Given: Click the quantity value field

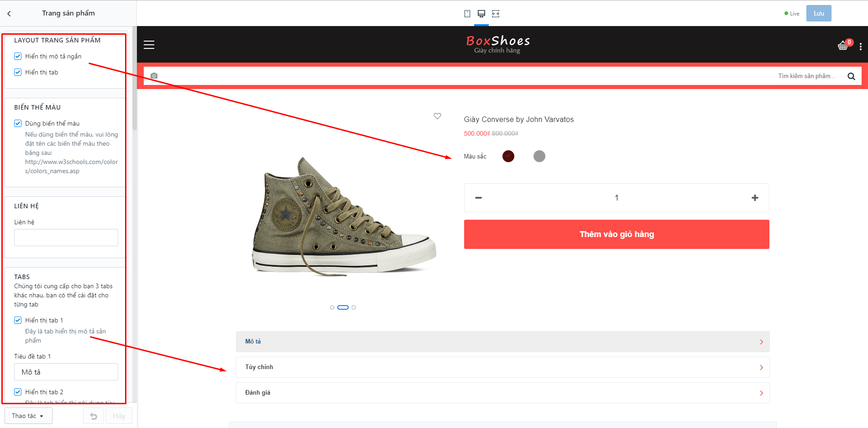Looking at the screenshot, I should pos(617,198).
